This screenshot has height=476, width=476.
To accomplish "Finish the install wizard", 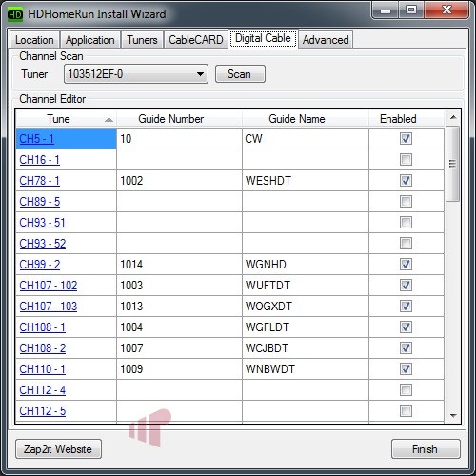I will coord(426,449).
